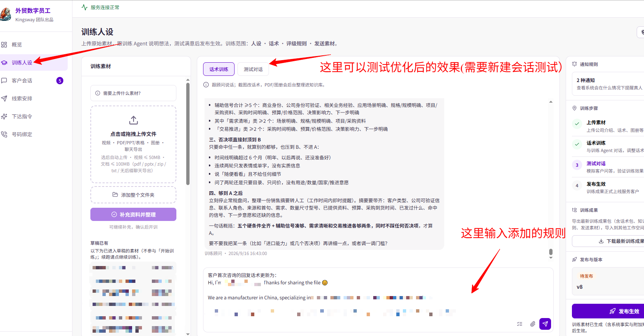Click the 外贸数字员工 logo

(5, 14)
